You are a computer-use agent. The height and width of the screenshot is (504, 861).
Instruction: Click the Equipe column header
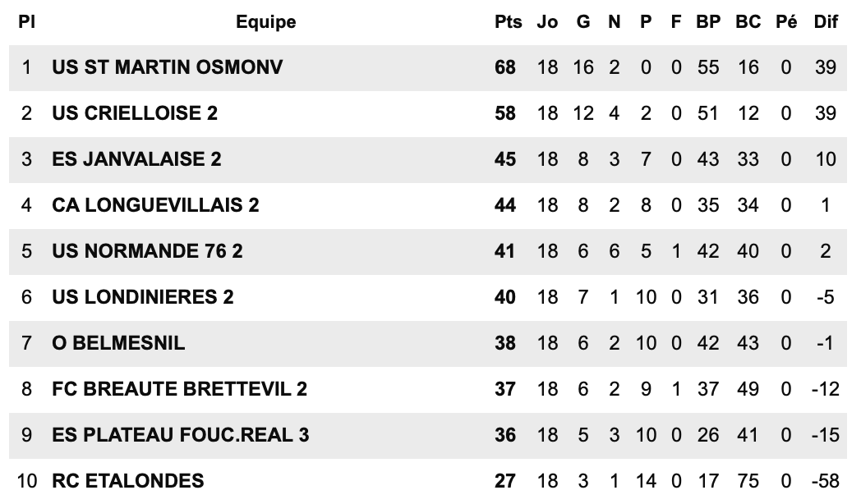click(265, 22)
